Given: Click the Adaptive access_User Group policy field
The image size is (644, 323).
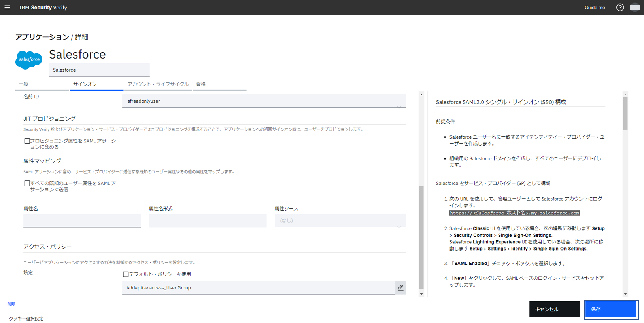Looking at the screenshot, I should pos(259,288).
